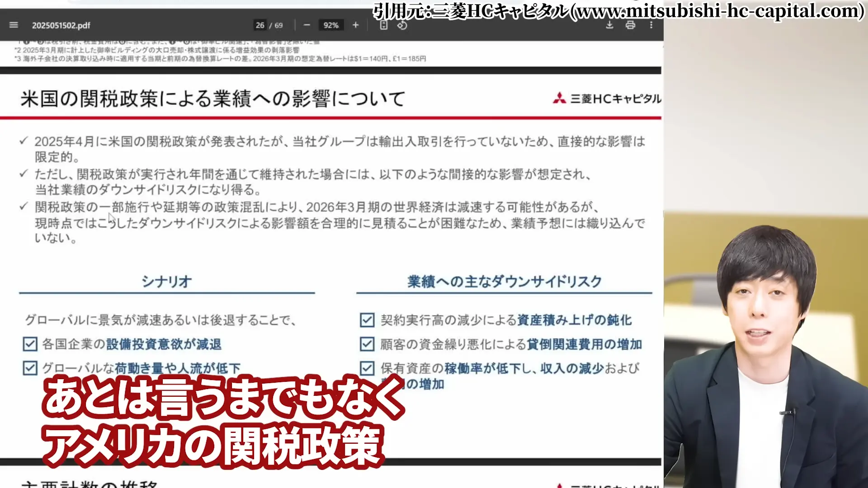The height and width of the screenshot is (488, 868).
Task: Click the bullet starting ただし、関税政策が実行され
Action: (x=305, y=182)
